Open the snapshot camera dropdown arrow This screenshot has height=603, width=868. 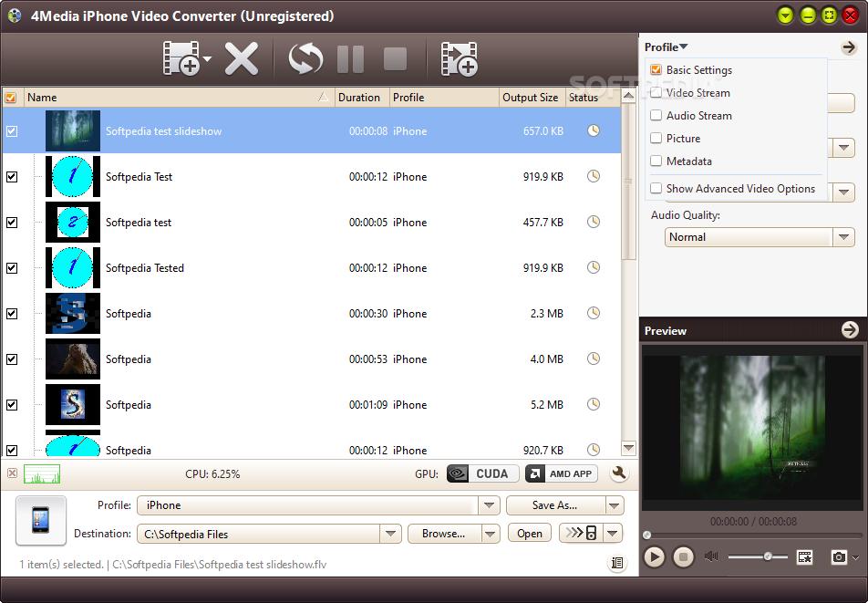pyautogui.click(x=856, y=557)
